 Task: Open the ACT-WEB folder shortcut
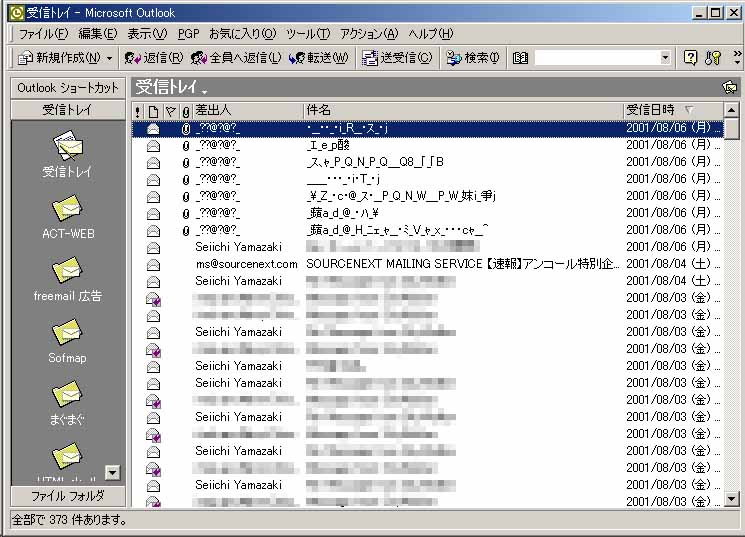(x=68, y=211)
